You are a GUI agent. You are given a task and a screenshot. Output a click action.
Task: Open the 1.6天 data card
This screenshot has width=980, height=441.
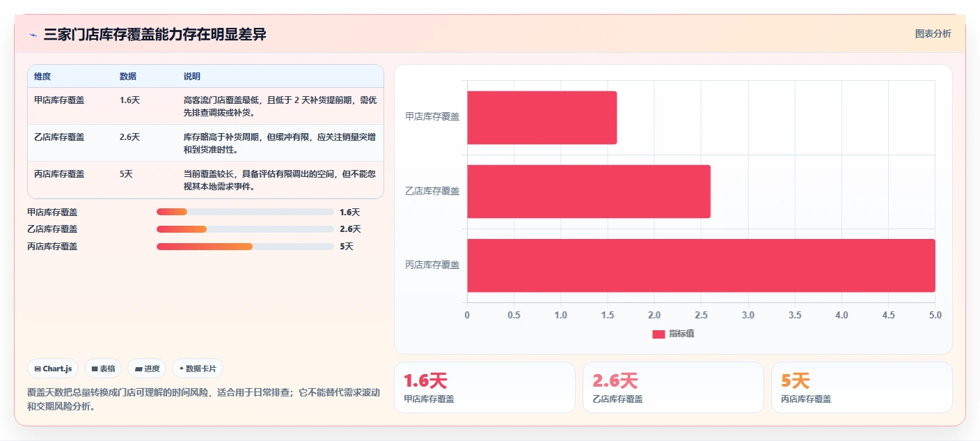coord(484,387)
